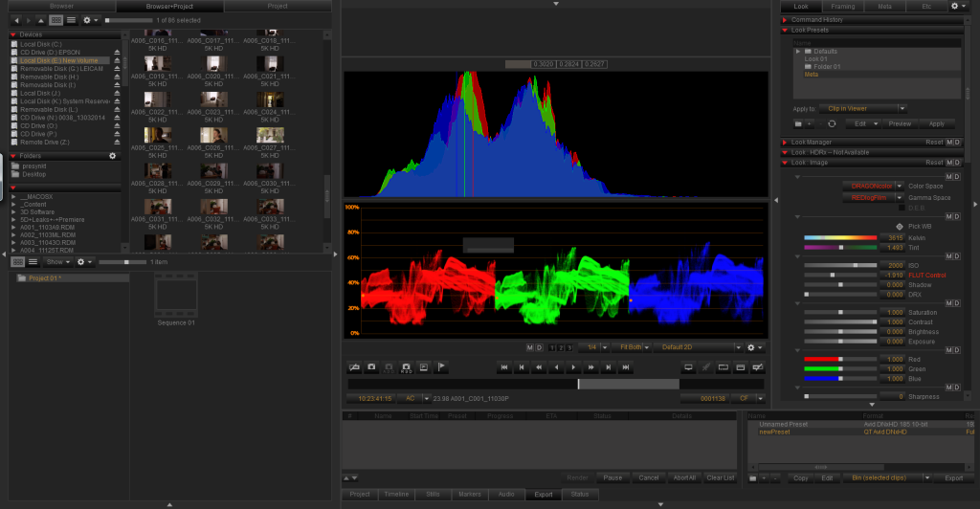Open the Timeline tab at the bottom
Image resolution: width=980 pixels, height=509 pixels.
click(x=394, y=495)
